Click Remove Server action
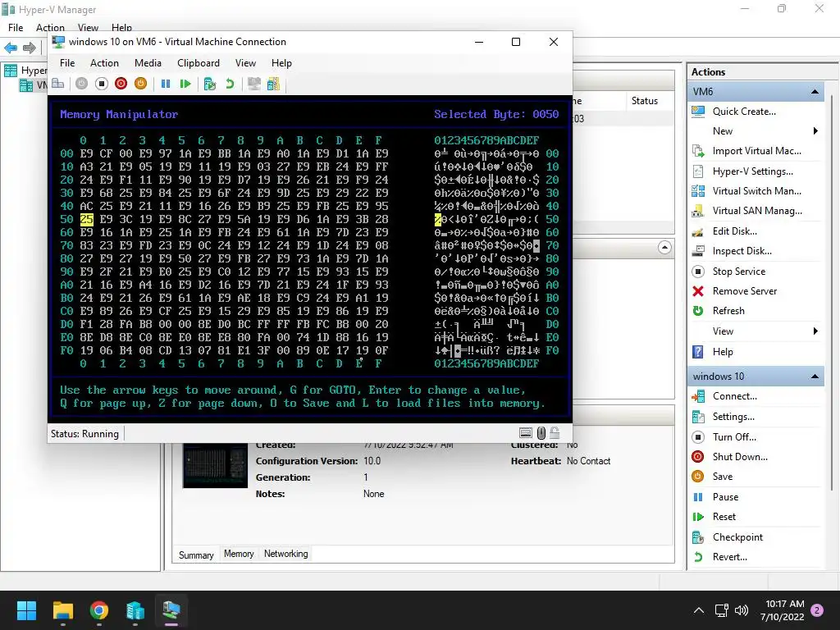This screenshot has height=630, width=840. pyautogui.click(x=745, y=291)
